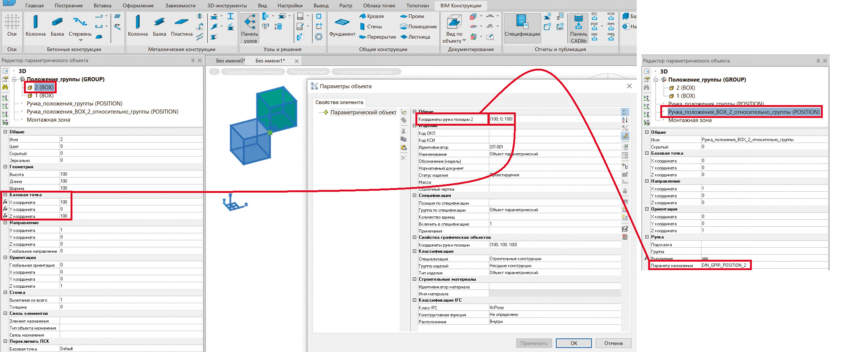Open the Главная ribbon tab
Image resolution: width=868 pixels, height=352 pixels.
pos(35,6)
